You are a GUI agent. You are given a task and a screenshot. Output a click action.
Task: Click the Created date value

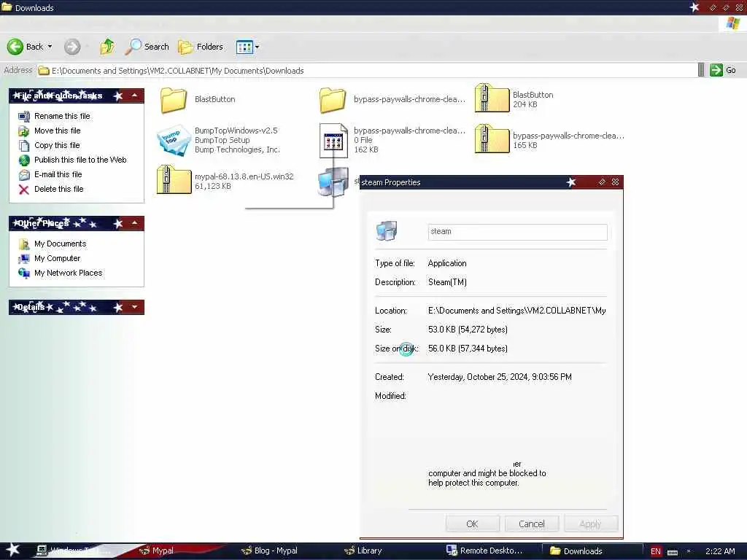click(500, 377)
